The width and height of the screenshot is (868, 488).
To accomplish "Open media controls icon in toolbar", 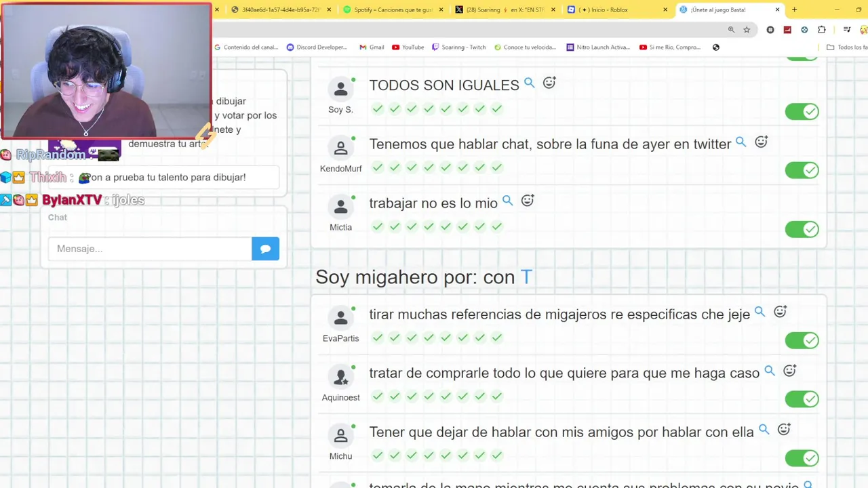I will pos(847,30).
